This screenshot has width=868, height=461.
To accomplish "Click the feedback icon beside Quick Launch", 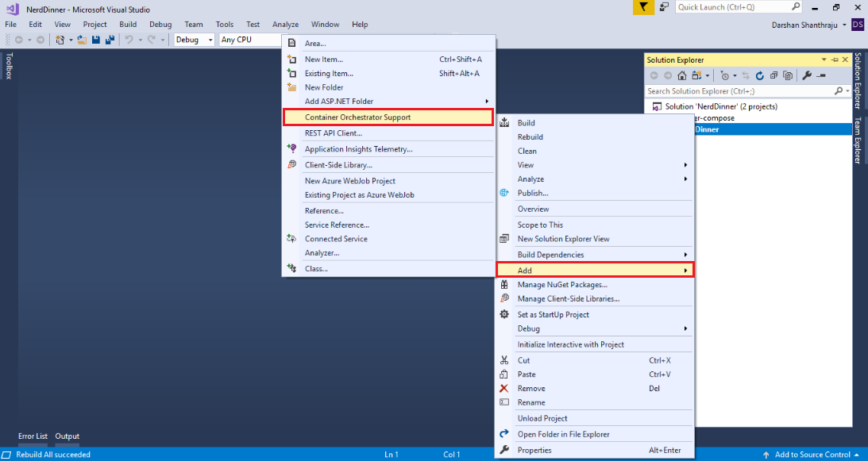I will tap(664, 7).
